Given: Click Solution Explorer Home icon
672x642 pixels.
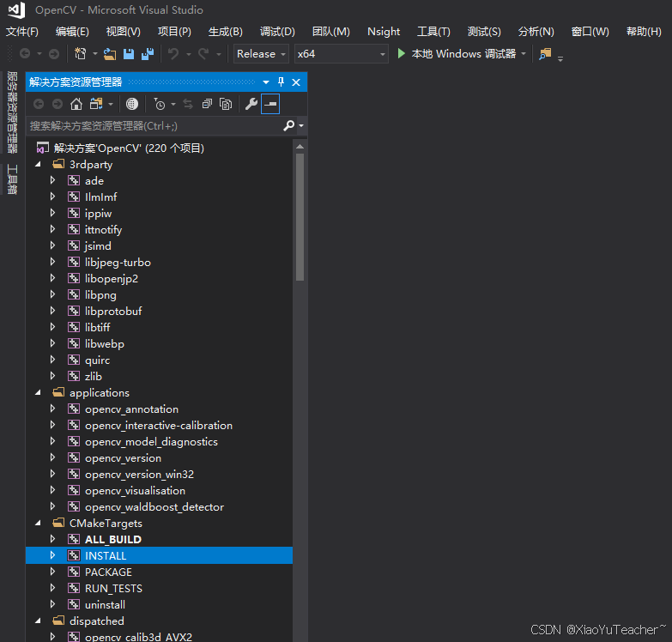Looking at the screenshot, I should click(76, 104).
